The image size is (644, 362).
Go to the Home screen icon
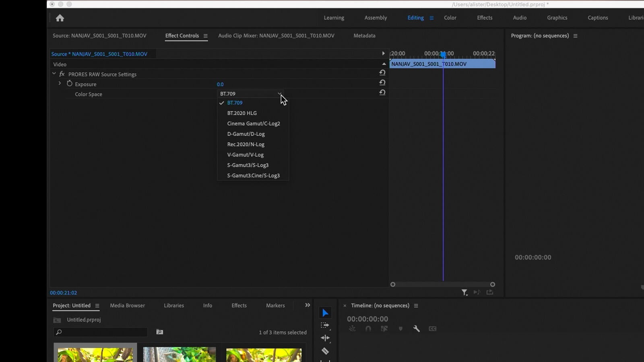(x=60, y=18)
